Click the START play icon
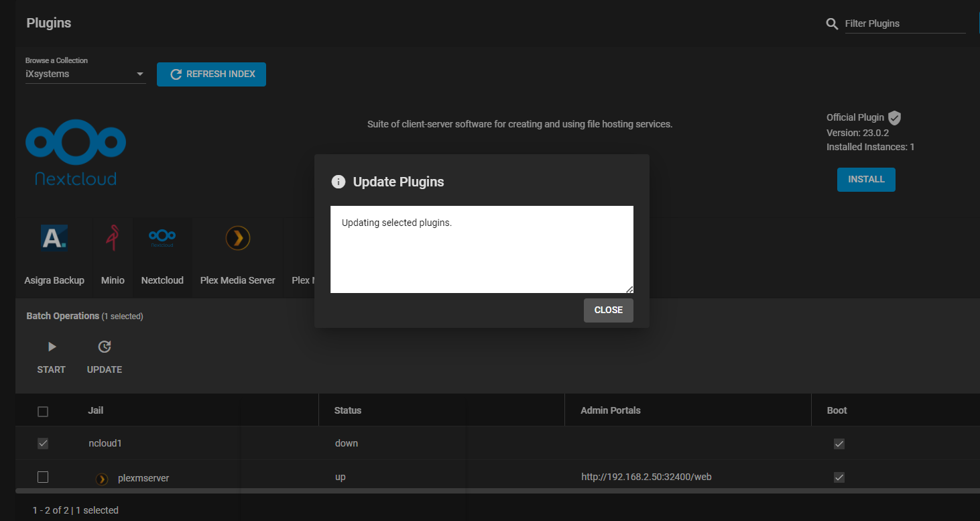 [x=52, y=347]
